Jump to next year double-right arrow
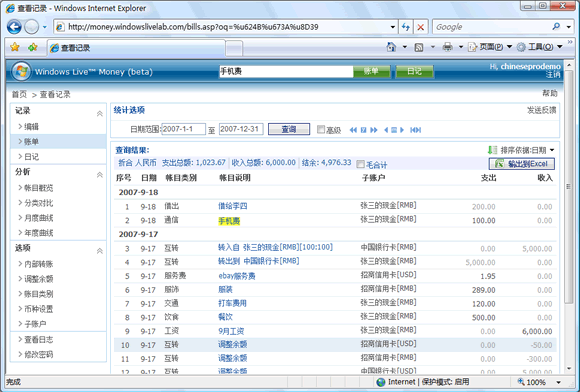 (x=374, y=130)
